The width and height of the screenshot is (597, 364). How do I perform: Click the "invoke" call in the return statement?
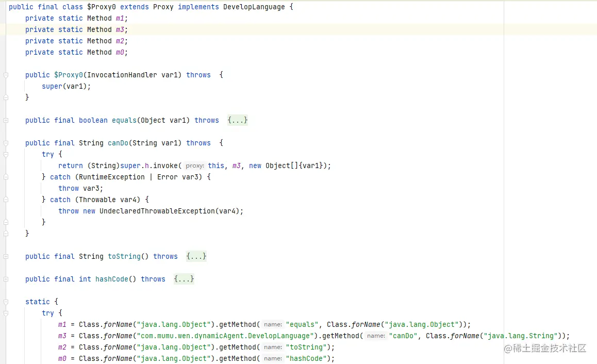(x=165, y=166)
